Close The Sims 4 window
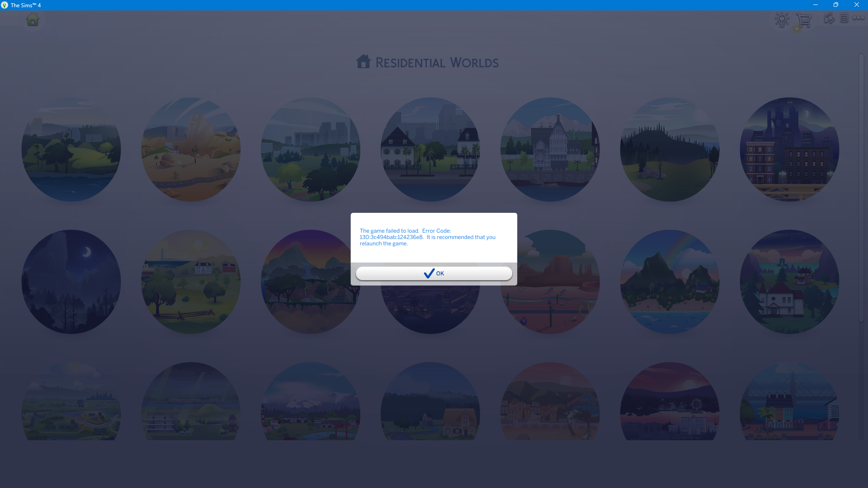The image size is (868, 488). pyautogui.click(x=856, y=5)
